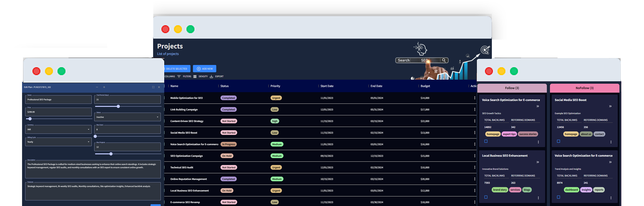Click the Description text area
644x206 pixels.
tap(93, 169)
